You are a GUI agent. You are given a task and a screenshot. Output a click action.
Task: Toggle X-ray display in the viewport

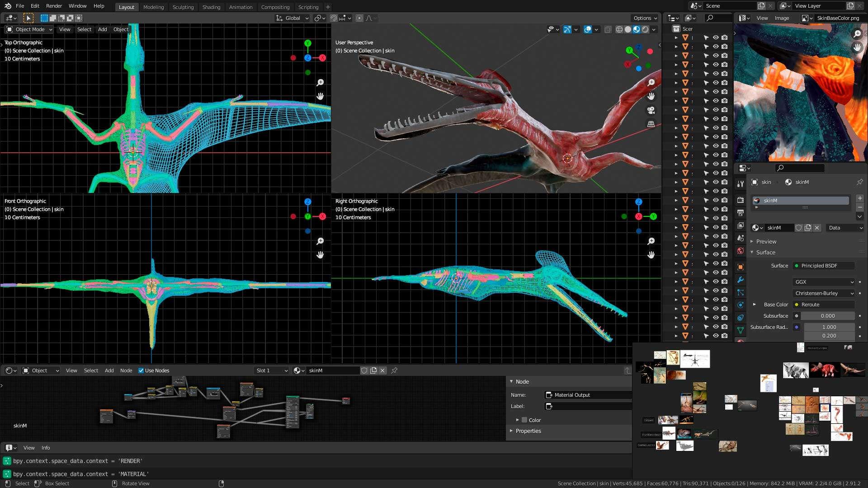click(x=608, y=29)
